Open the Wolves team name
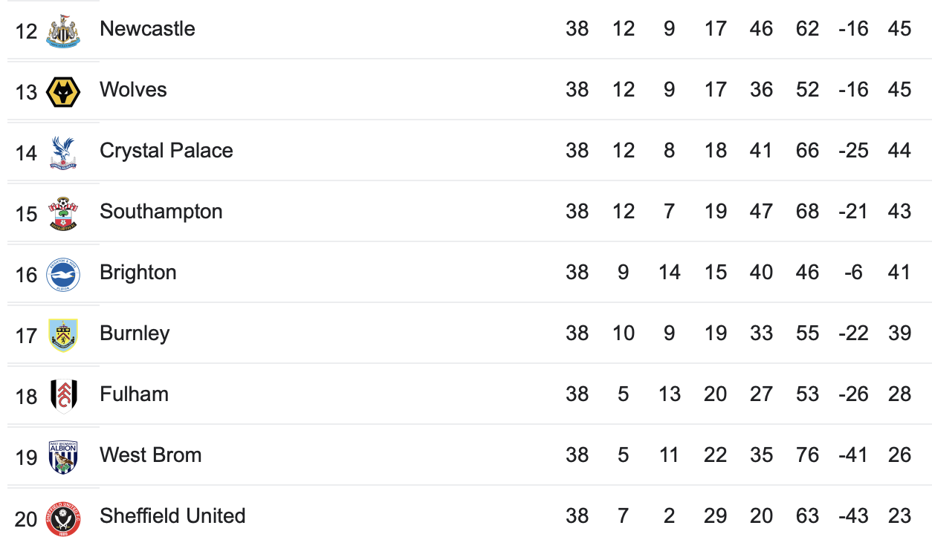 [133, 90]
